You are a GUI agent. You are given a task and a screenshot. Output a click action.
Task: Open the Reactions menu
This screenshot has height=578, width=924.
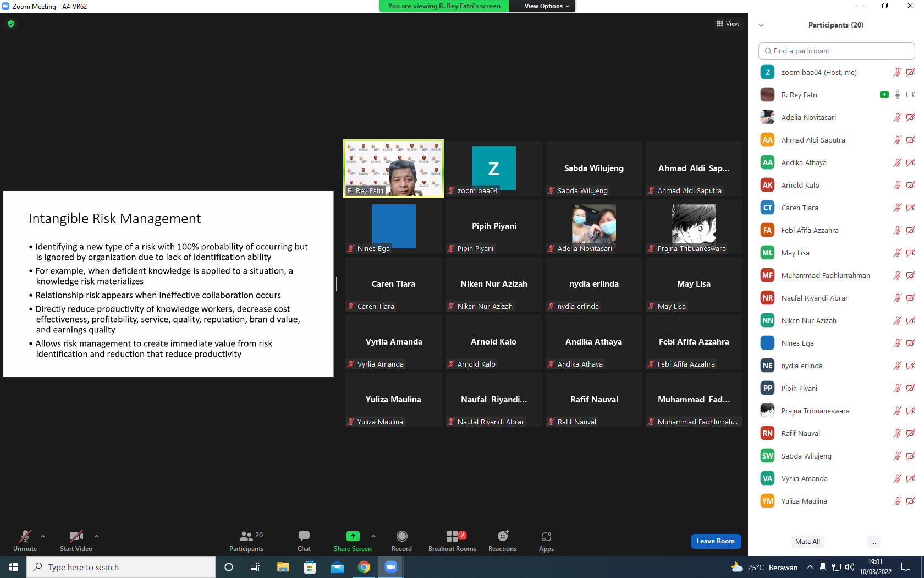pos(502,541)
